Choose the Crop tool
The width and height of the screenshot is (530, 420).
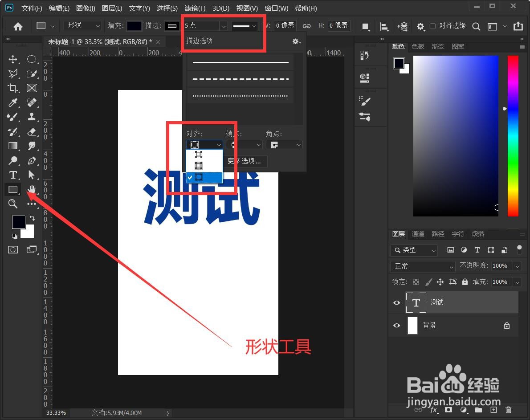(12, 88)
